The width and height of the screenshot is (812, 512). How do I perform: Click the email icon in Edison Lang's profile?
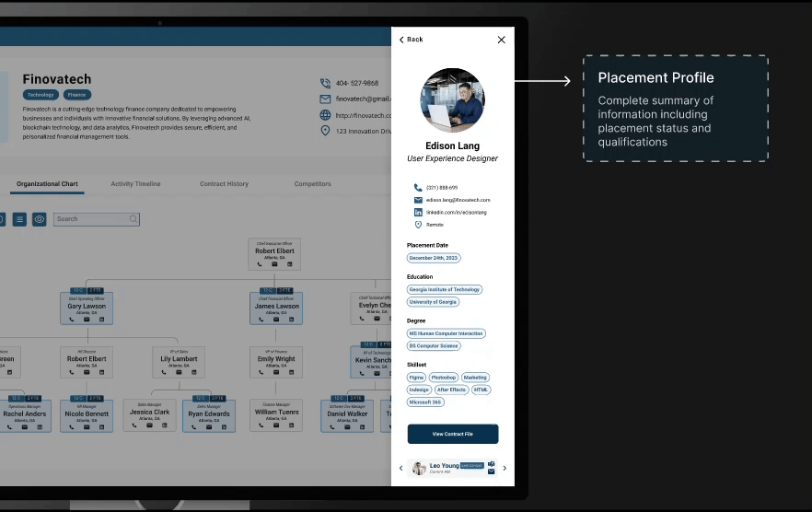(418, 200)
